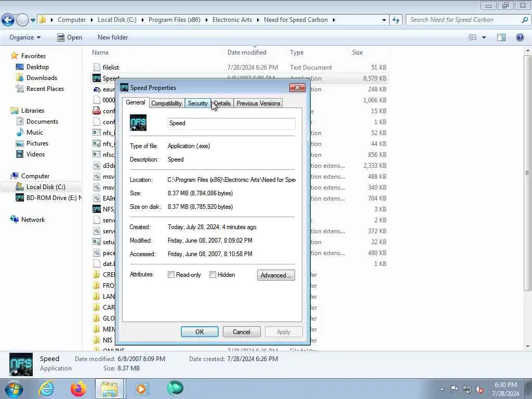Open Windows Media Player from taskbar
Viewport: 532px width, 399px height.
141,389
